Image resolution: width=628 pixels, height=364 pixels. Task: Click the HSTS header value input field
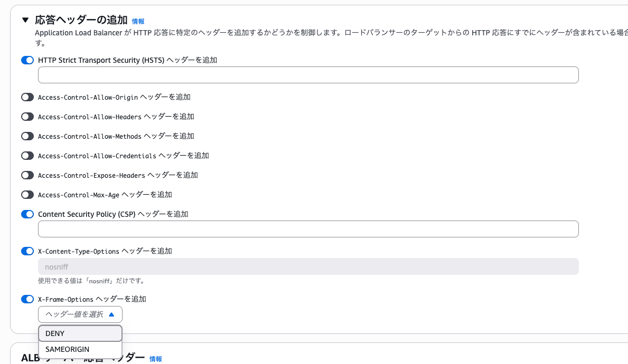[x=308, y=75]
